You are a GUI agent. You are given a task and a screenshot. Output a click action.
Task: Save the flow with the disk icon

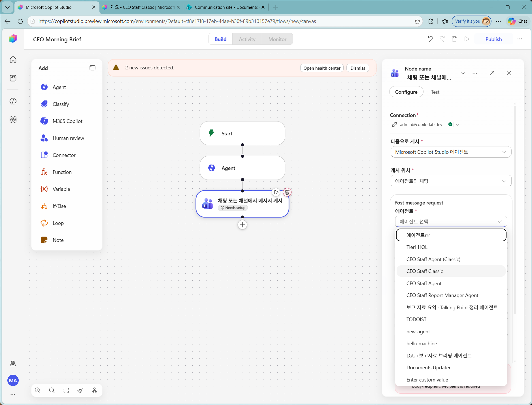[454, 39]
